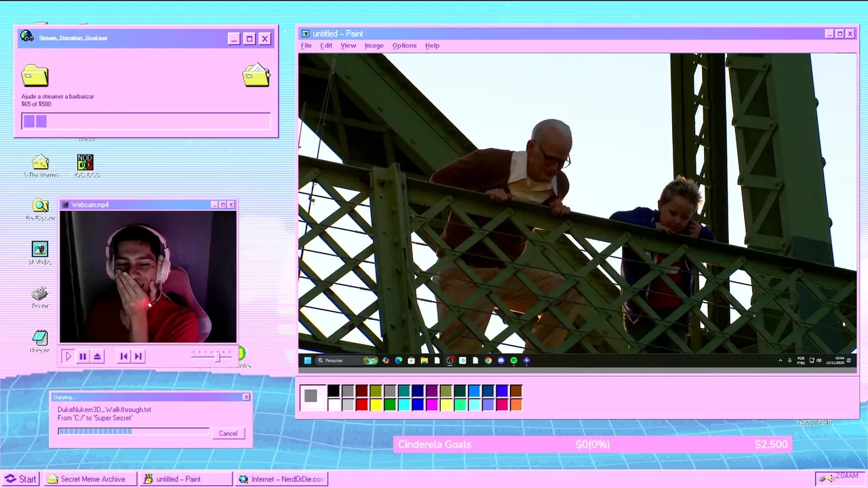
Task: Minimize the Webcam.mp4 window
Action: point(214,205)
